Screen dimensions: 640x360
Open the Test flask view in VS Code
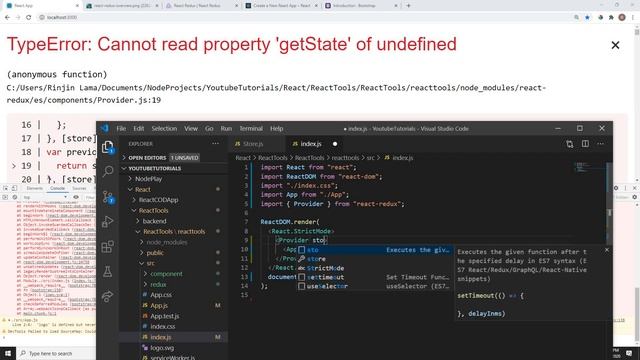[x=108, y=271]
